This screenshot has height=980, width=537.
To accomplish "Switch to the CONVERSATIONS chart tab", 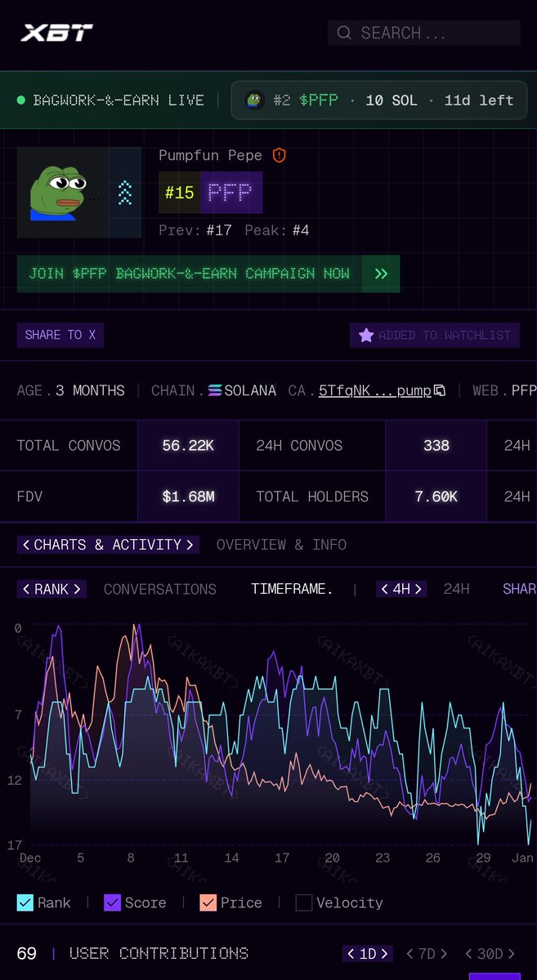I will [160, 589].
